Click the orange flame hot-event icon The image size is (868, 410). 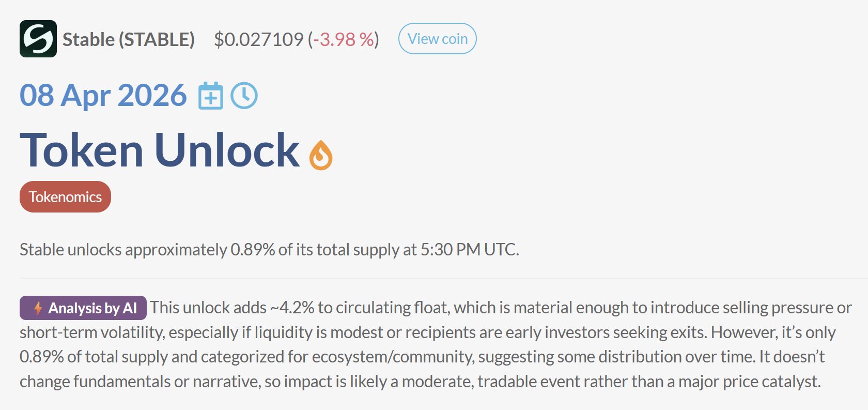coord(321,155)
